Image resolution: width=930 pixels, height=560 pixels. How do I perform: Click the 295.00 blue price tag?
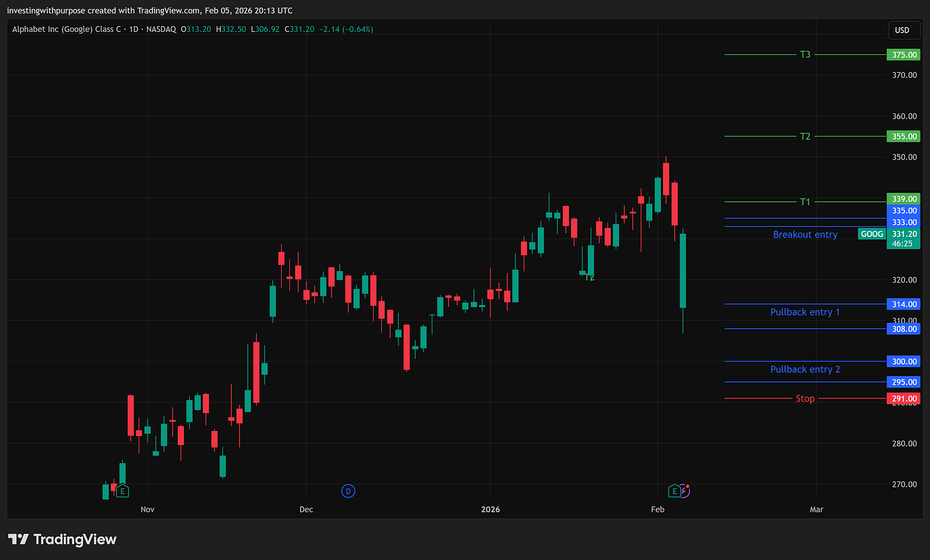point(904,382)
